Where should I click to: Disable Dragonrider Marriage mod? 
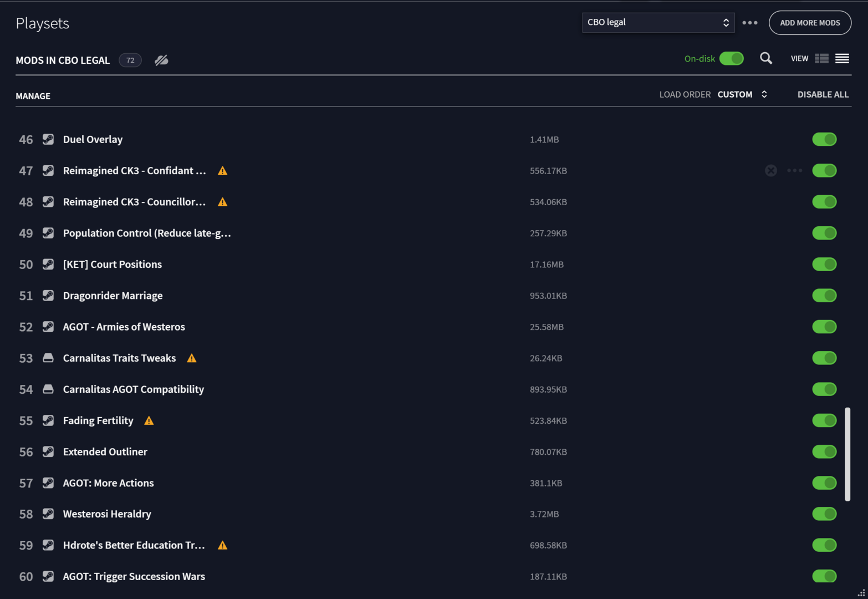[824, 296]
